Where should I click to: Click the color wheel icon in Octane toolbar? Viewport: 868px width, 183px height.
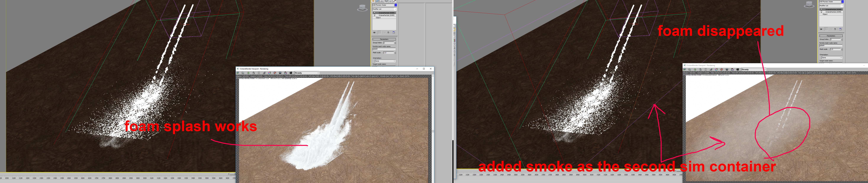tap(270, 73)
